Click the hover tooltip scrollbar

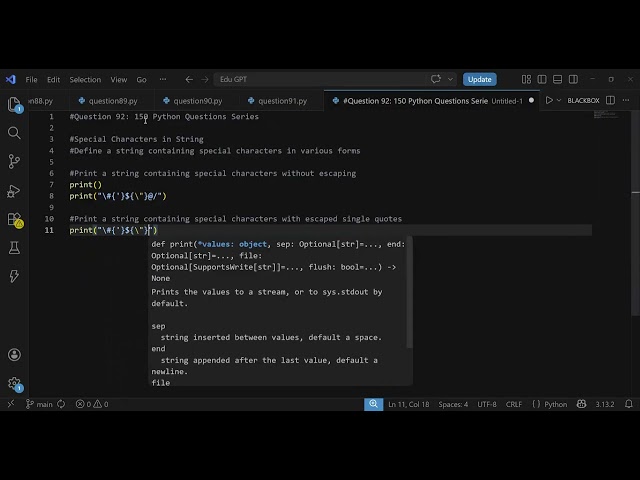tap(409, 292)
